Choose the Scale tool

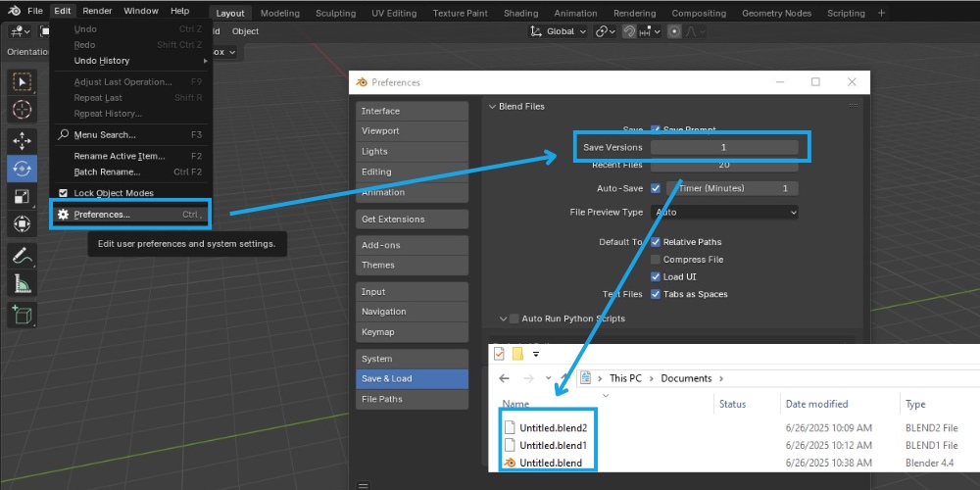click(22, 197)
